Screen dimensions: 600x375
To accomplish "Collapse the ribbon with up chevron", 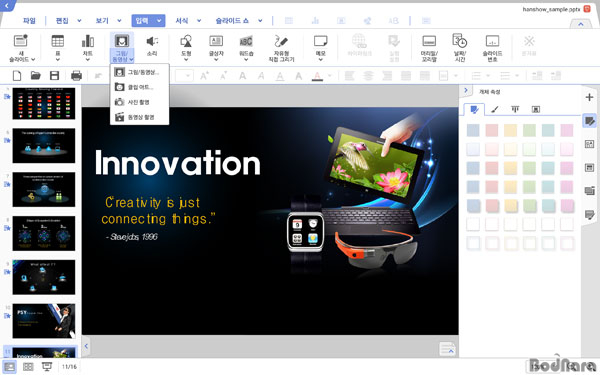I will 580,24.
